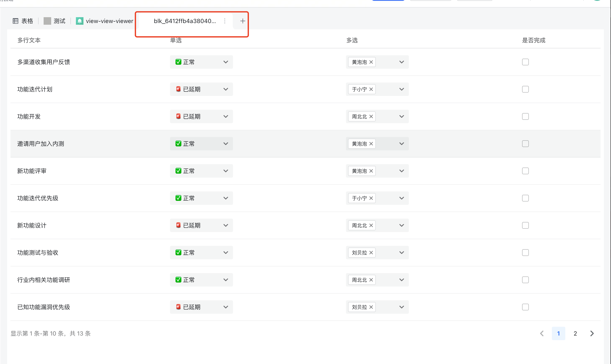
Task: Select page 1 in pagination
Action: (558, 333)
